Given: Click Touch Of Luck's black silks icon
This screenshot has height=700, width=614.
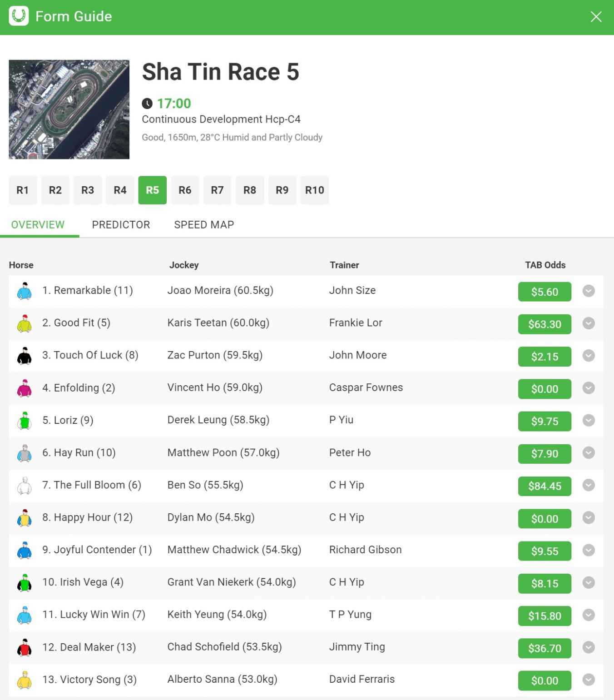Looking at the screenshot, I should [25, 356].
